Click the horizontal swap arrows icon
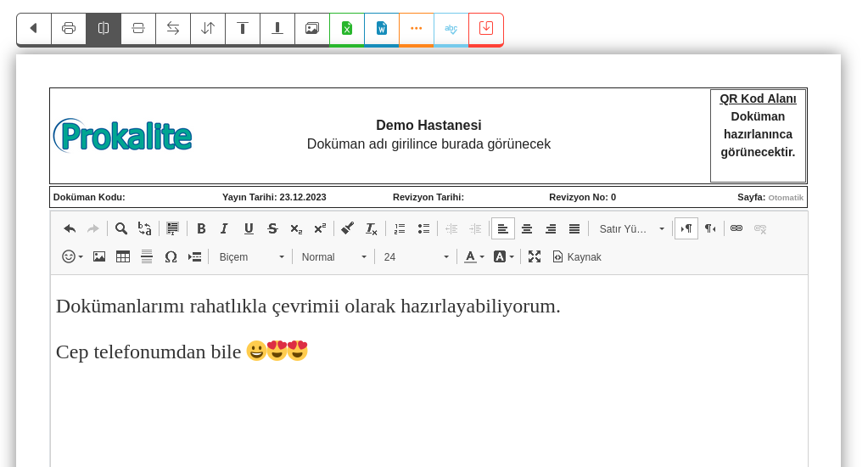Viewport: 868px width, 467px height. click(173, 28)
